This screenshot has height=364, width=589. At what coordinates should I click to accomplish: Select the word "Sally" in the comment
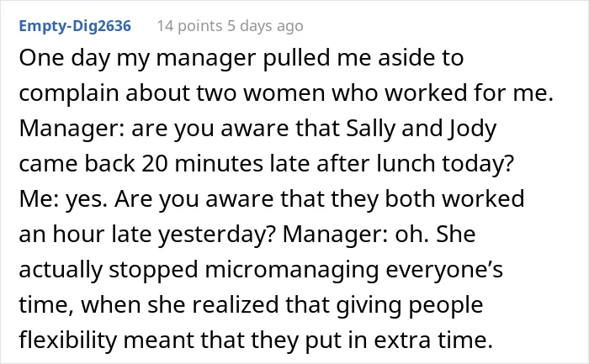pyautogui.click(x=370, y=129)
